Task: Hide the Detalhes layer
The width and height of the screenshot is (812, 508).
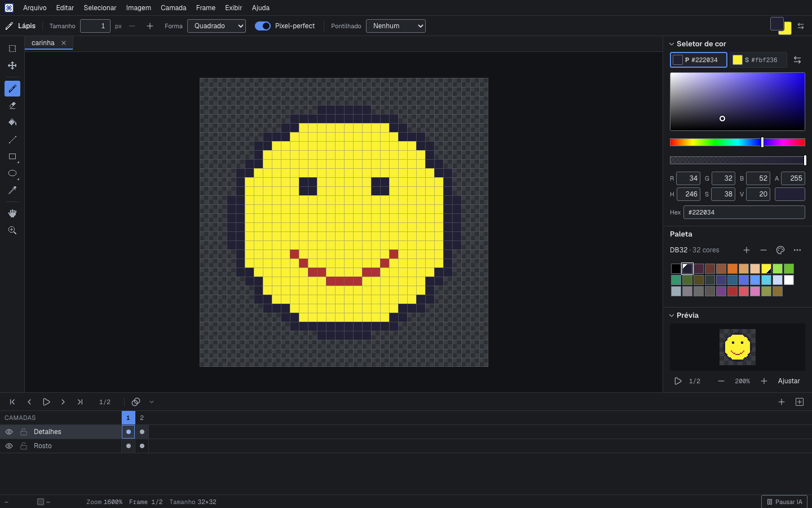Action: (x=9, y=432)
